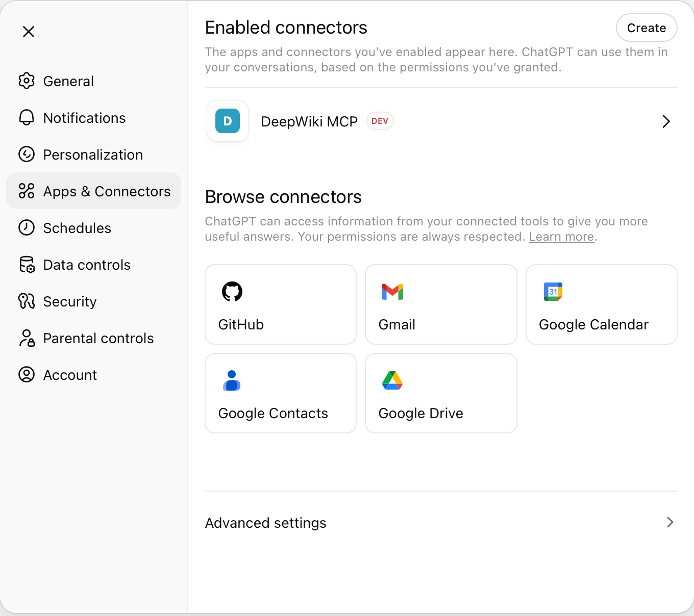
Task: Click the DEV badge next to DeepWiki MCP
Action: point(380,121)
